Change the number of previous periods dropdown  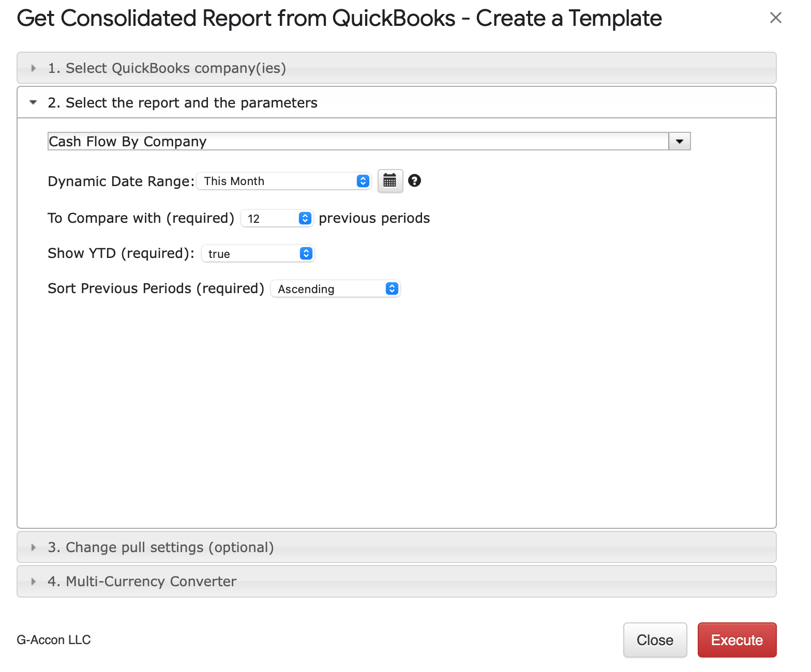[x=277, y=218]
